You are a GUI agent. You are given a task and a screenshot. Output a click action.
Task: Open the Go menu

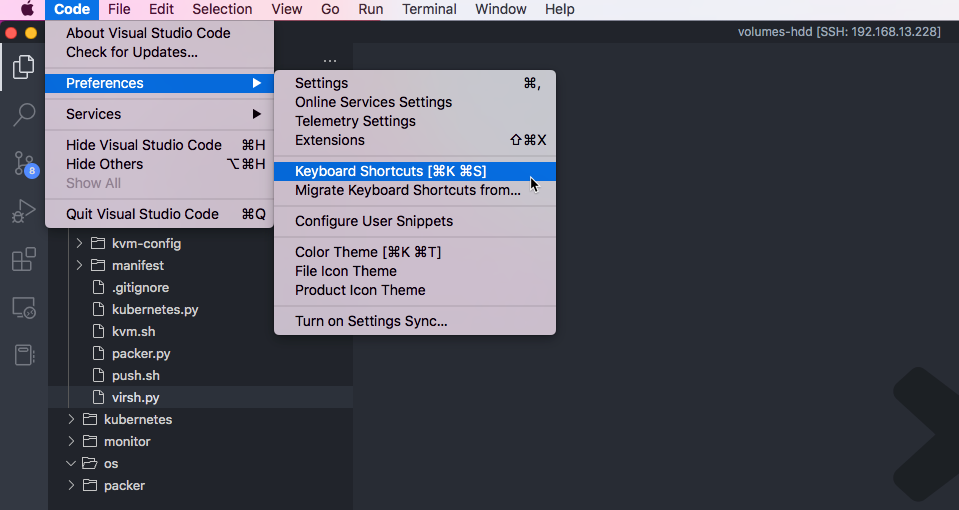330,9
